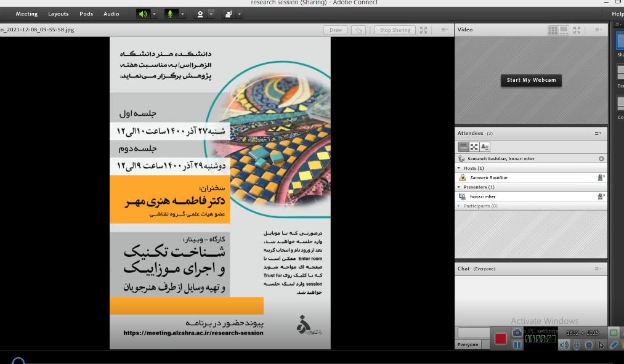Toggle recorder webcam icon

pyautogui.click(x=589, y=345)
